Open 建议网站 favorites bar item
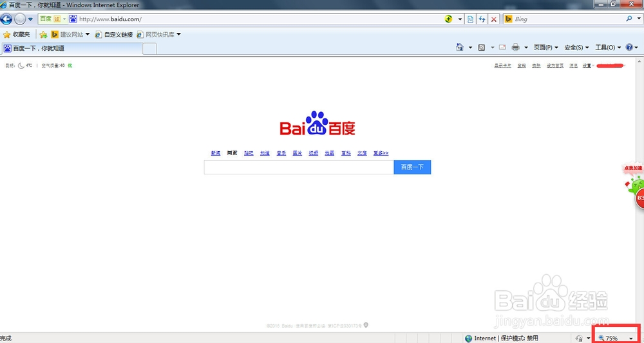 [x=70, y=35]
